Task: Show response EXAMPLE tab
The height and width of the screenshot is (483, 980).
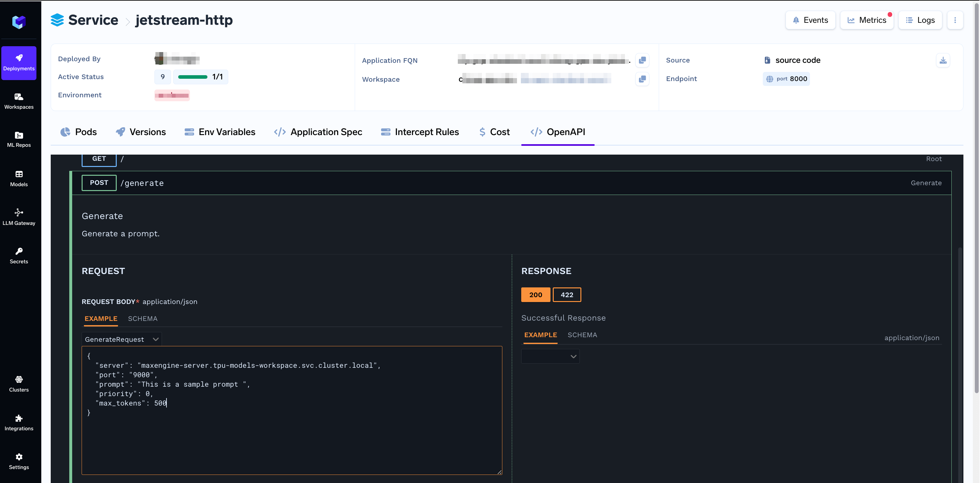Action: [540, 335]
